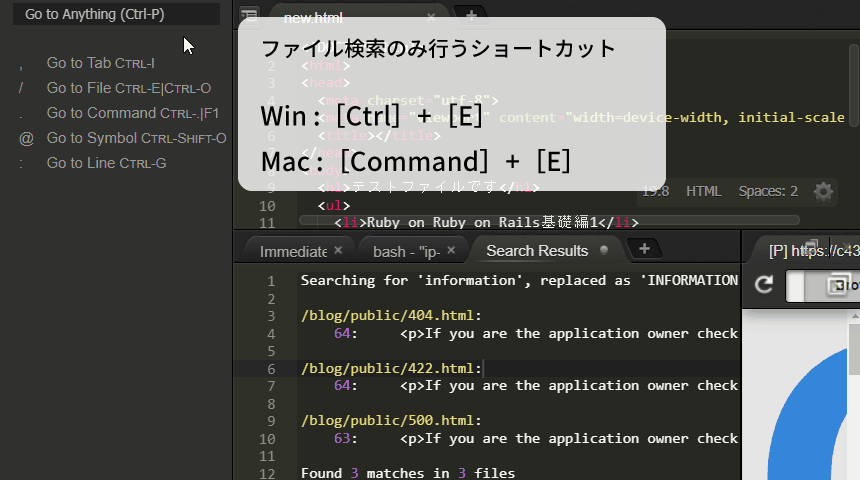Select Go to Symbol option
Image resolution: width=860 pixels, height=480 pixels.
coord(136,138)
